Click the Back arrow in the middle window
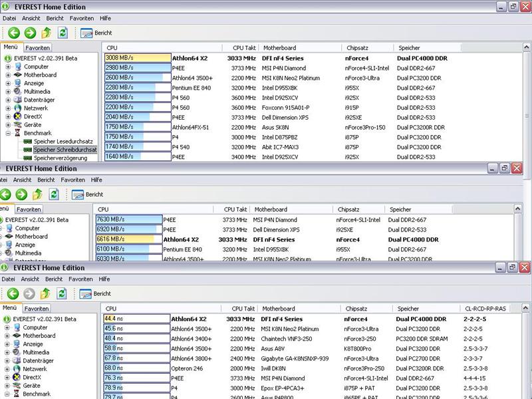Viewport: 532px width, 399px height. pyautogui.click(x=5, y=194)
